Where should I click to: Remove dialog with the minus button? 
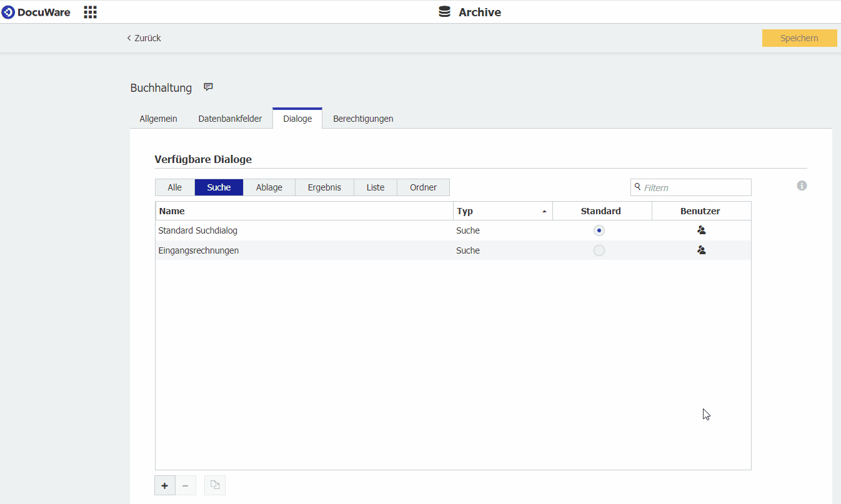point(186,485)
